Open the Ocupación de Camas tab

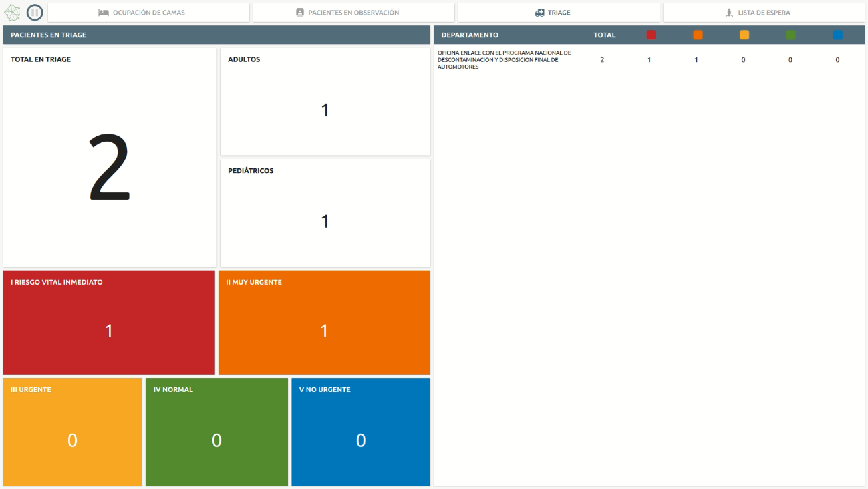tap(148, 13)
